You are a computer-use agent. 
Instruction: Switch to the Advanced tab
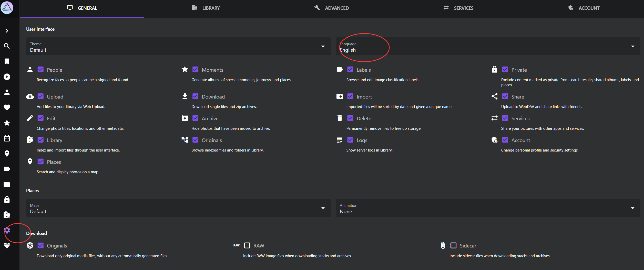tap(332, 8)
